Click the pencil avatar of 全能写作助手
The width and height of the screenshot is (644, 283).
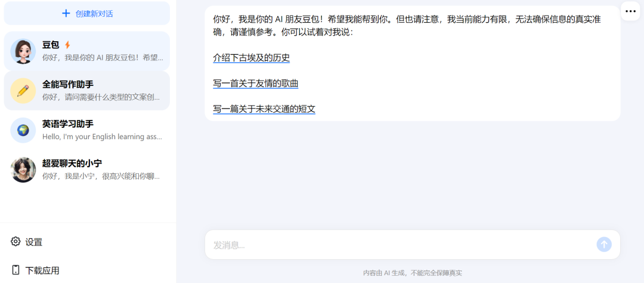coord(23,91)
